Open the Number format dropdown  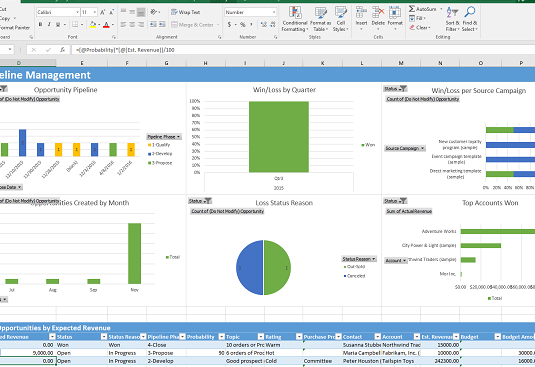point(274,12)
